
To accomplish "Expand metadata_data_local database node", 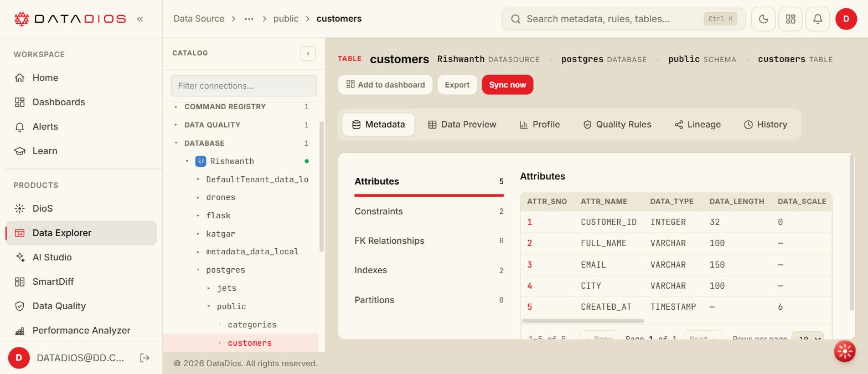I will click(x=199, y=252).
